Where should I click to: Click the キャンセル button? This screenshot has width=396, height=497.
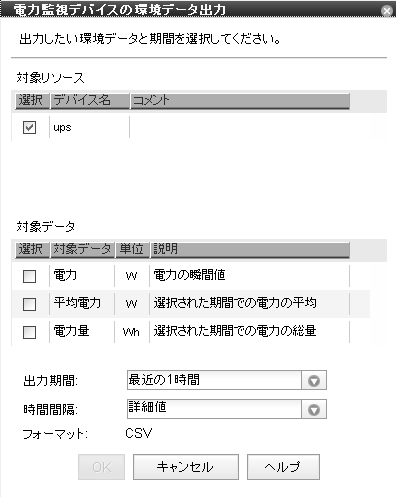pos(186,467)
